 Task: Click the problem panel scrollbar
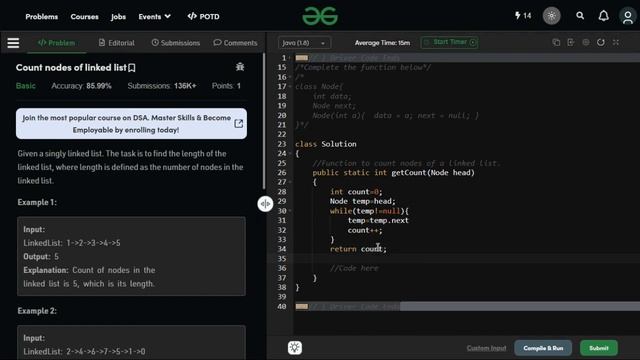[x=264, y=120]
